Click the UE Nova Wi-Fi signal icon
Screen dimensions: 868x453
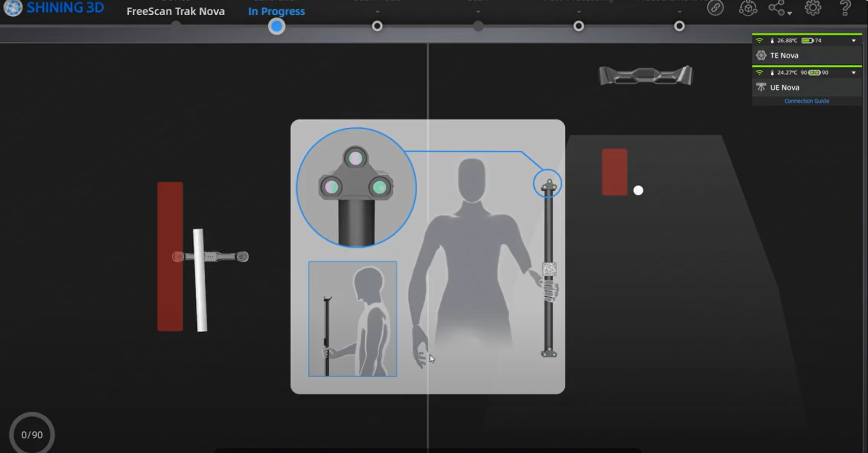coord(759,72)
